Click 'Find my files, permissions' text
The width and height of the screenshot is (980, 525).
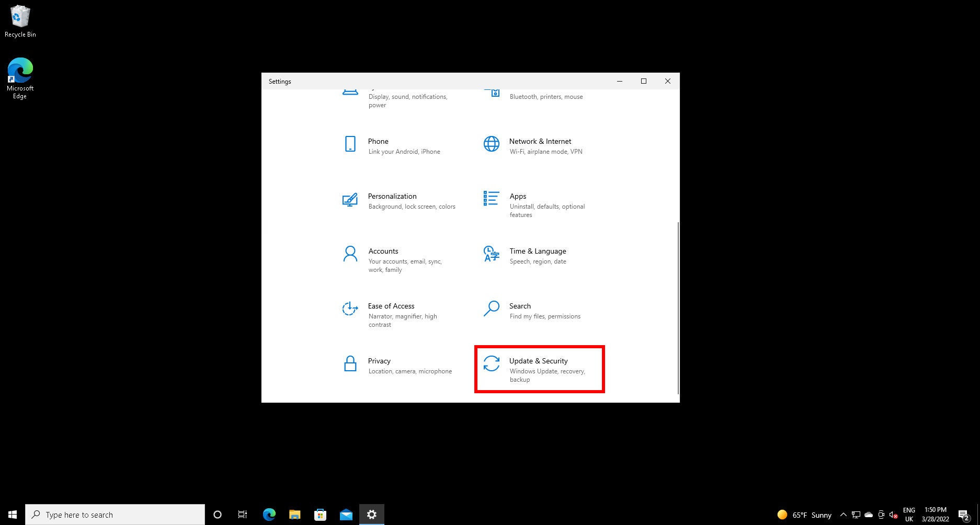[545, 316]
